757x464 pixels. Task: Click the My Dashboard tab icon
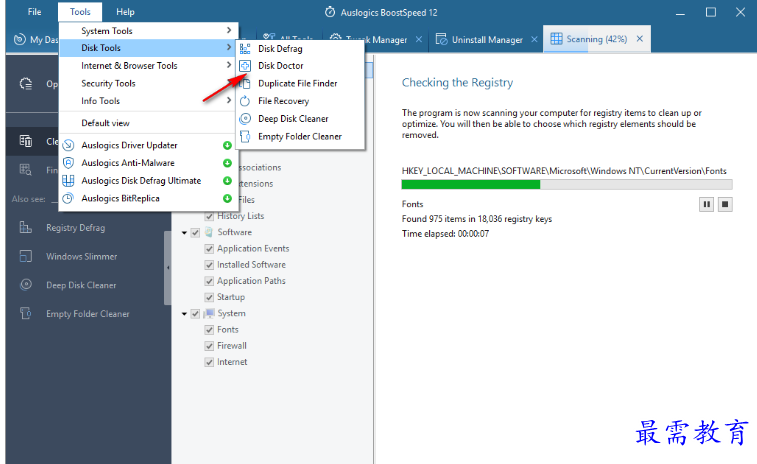pos(19,40)
